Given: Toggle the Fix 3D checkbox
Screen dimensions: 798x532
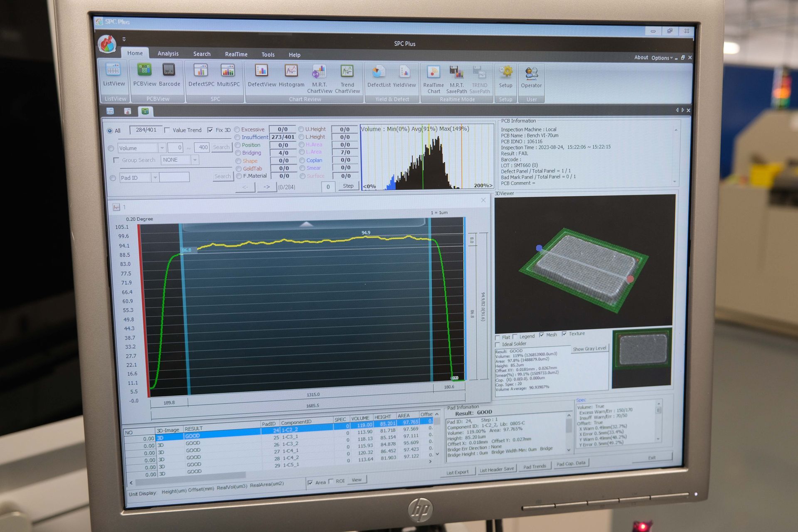Looking at the screenshot, I should click(211, 130).
